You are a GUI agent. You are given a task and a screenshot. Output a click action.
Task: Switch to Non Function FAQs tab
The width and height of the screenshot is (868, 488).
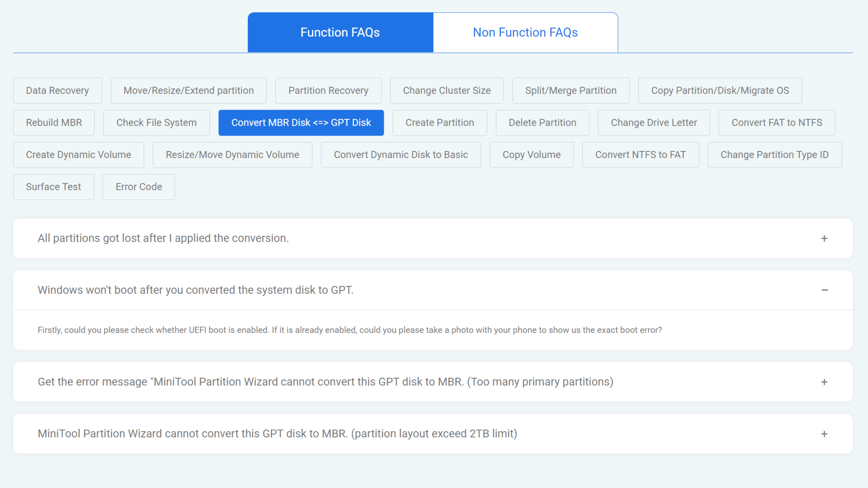point(525,33)
